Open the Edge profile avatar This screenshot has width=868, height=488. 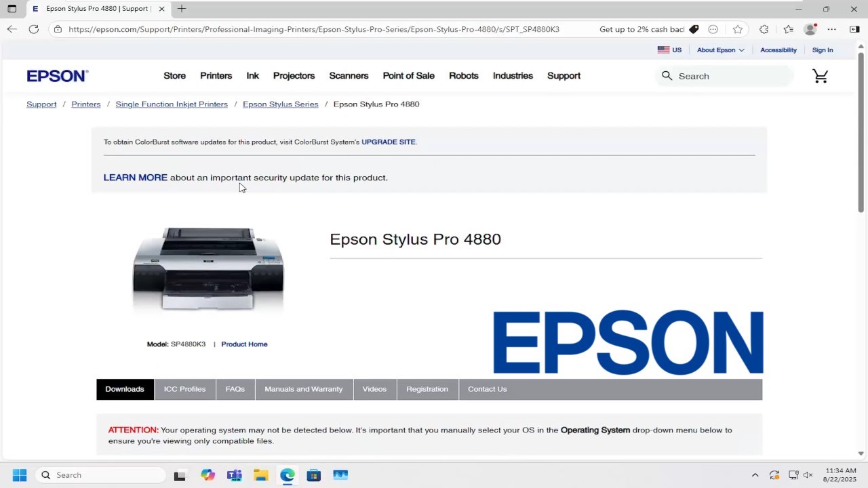point(810,29)
